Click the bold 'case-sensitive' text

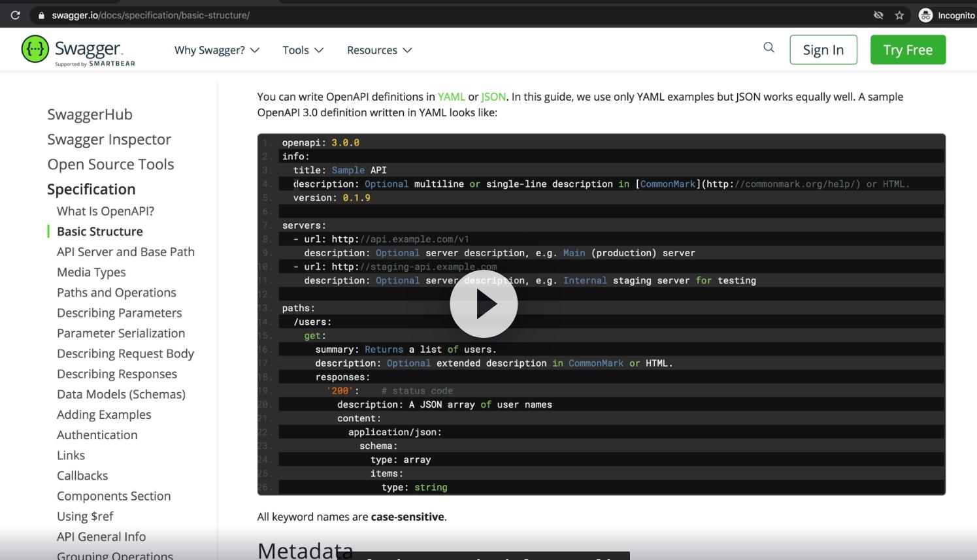click(407, 517)
